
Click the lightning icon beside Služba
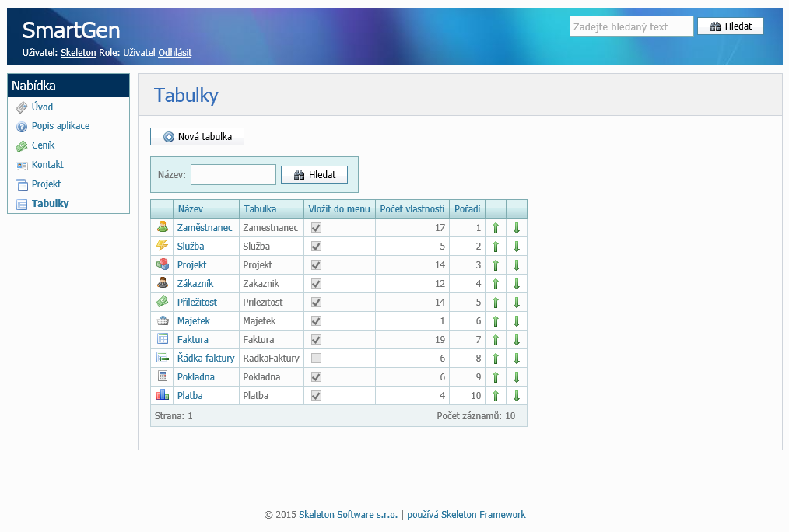click(x=162, y=246)
